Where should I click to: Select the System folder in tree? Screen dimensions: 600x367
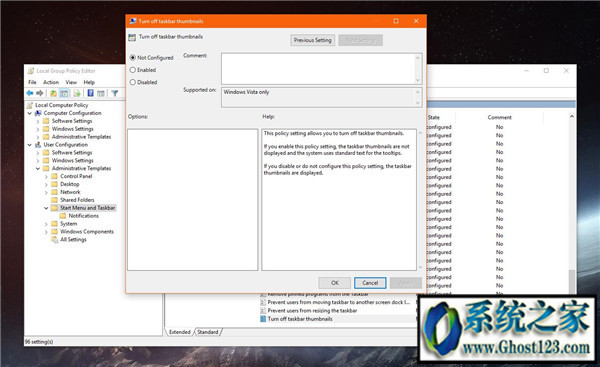[x=68, y=223]
